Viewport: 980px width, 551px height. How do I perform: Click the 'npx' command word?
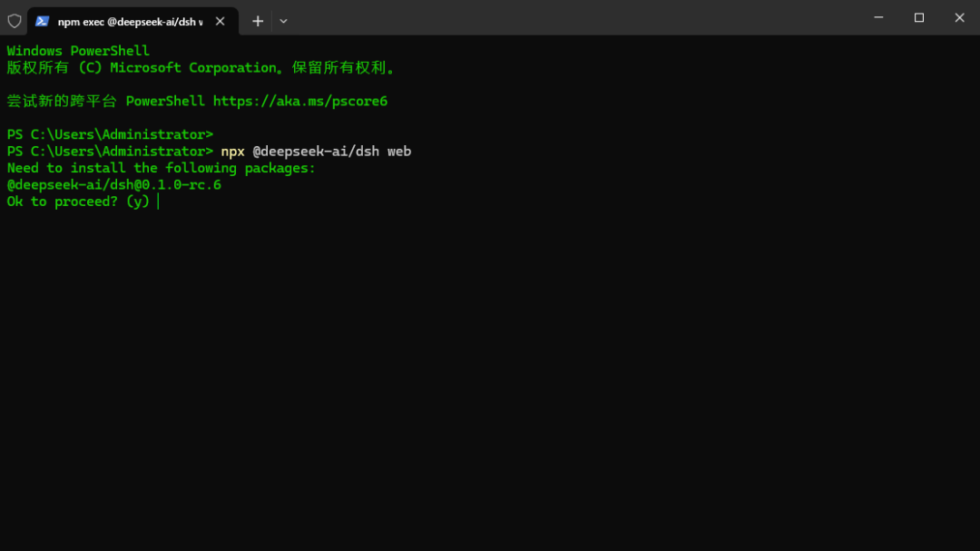[232, 152]
